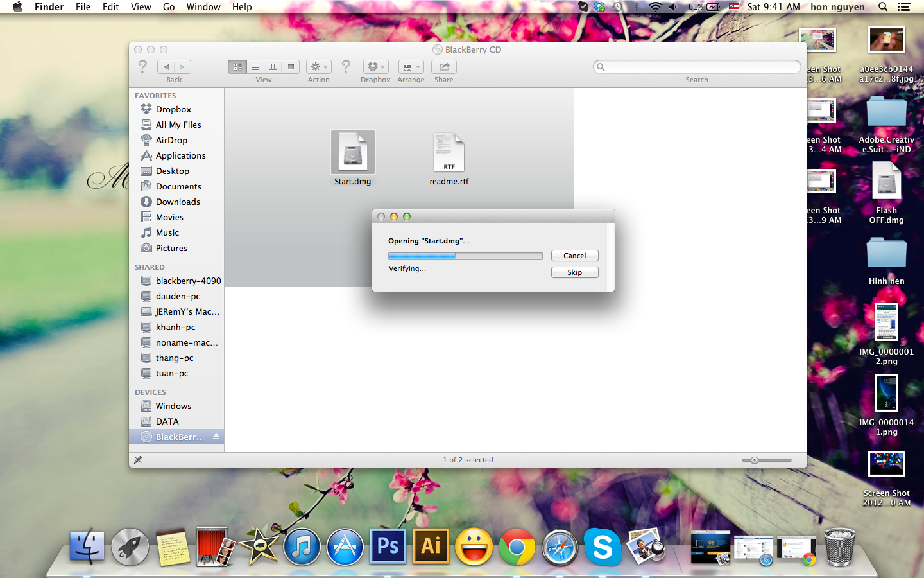Open Yahoo Messenger from the Dock

(474, 547)
